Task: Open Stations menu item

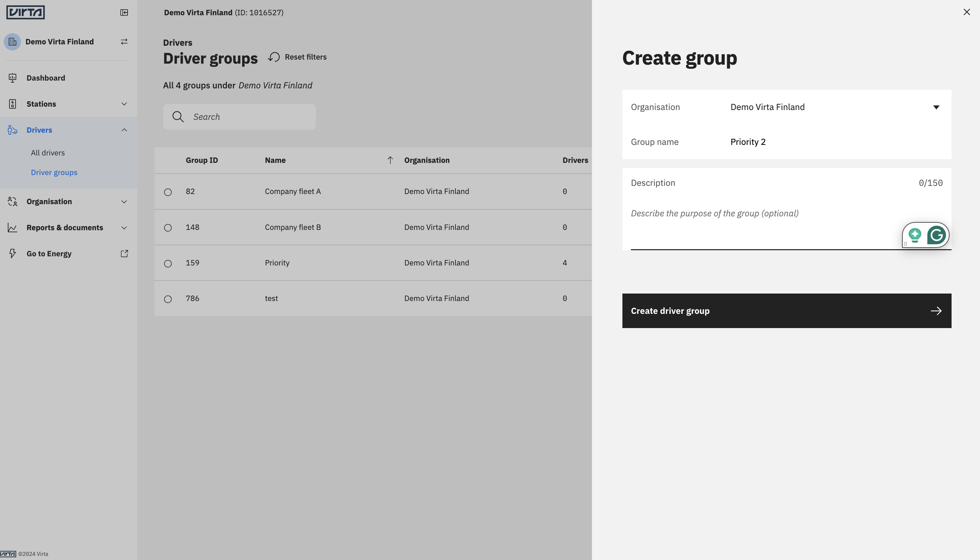Action: pos(68,104)
